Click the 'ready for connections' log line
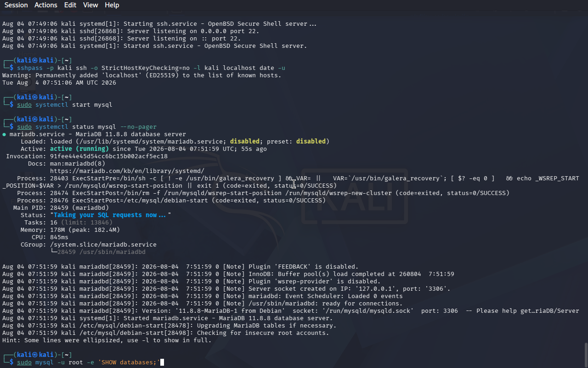This screenshot has height=368, width=588. 203,303
